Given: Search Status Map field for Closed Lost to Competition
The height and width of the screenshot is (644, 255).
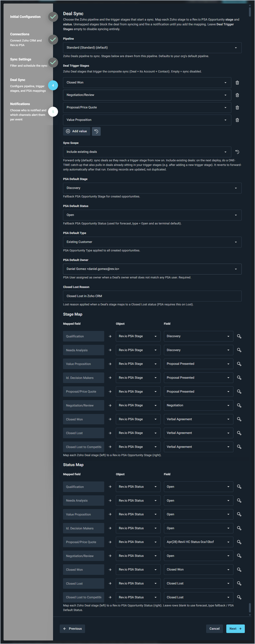Looking at the screenshot, I should (x=239, y=597).
